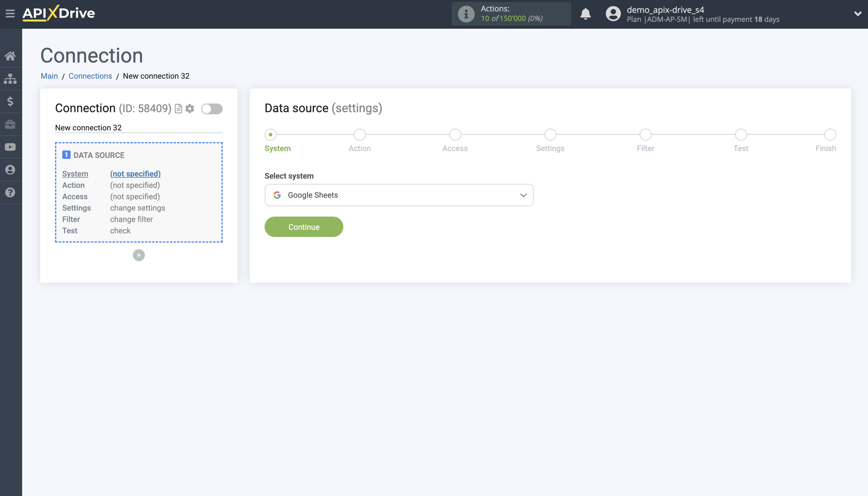Viewport: 868px width, 496px height.
Task: Select the System step radio marker
Action: 270,135
